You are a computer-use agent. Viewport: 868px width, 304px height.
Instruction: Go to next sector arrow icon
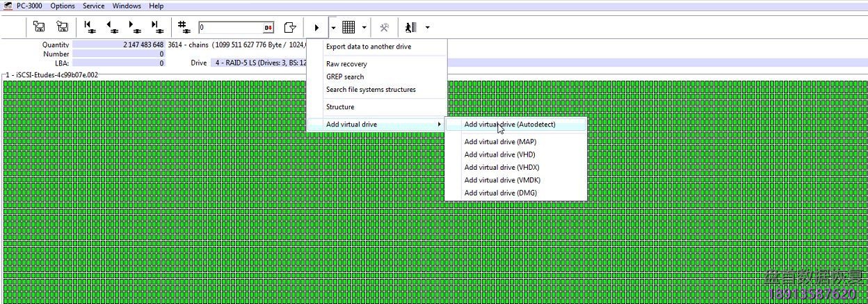click(134, 27)
